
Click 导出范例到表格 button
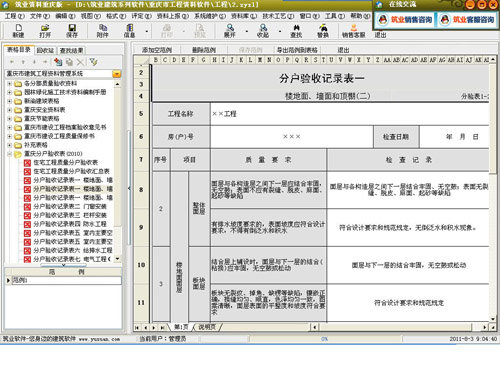297,50
